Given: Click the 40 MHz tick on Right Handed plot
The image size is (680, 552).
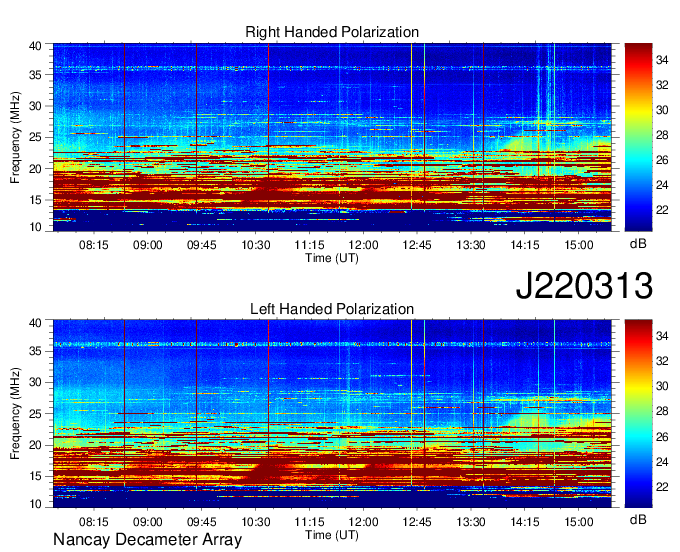Looking at the screenshot, I should tap(35, 46).
